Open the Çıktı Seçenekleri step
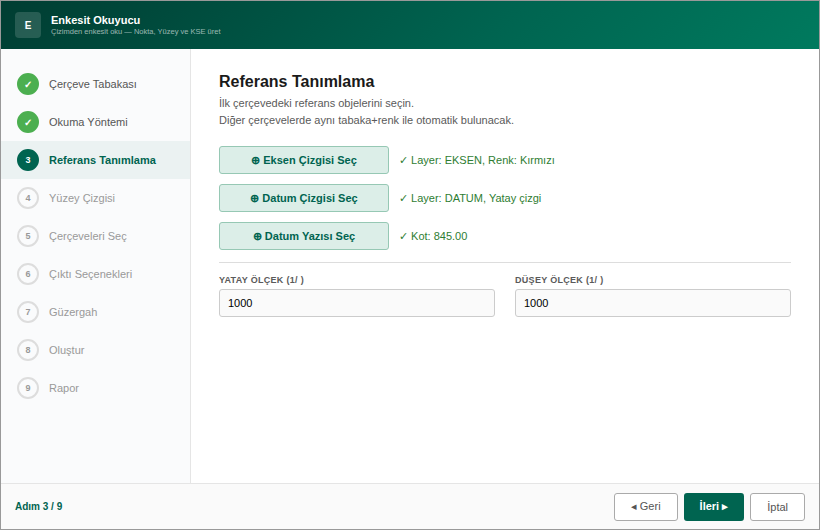This screenshot has width=820, height=530. click(x=96, y=274)
